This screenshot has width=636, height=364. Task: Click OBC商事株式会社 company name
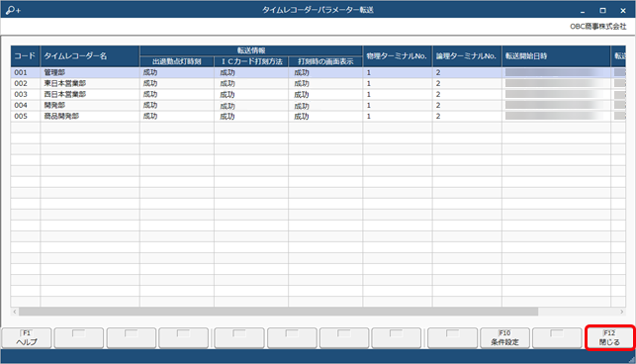coord(597,27)
